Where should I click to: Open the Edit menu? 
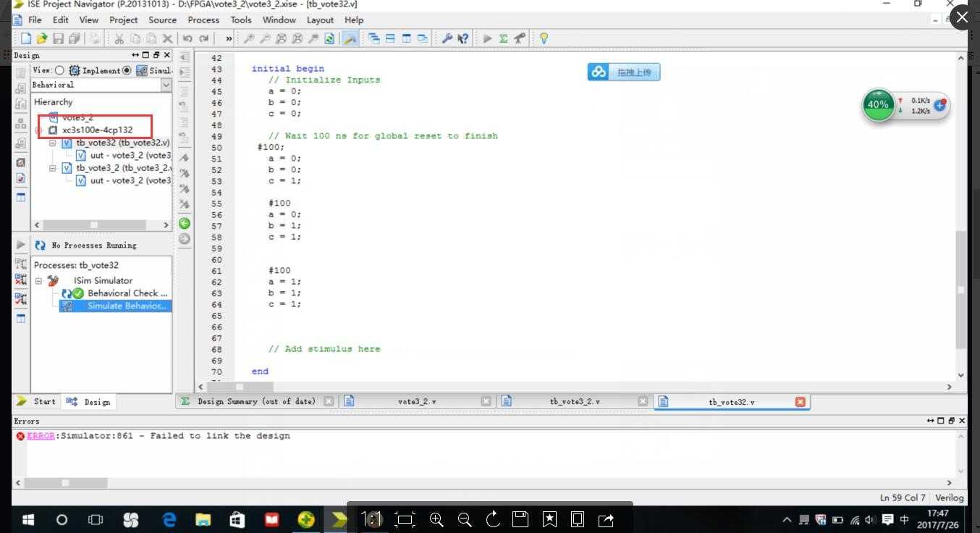pos(61,20)
